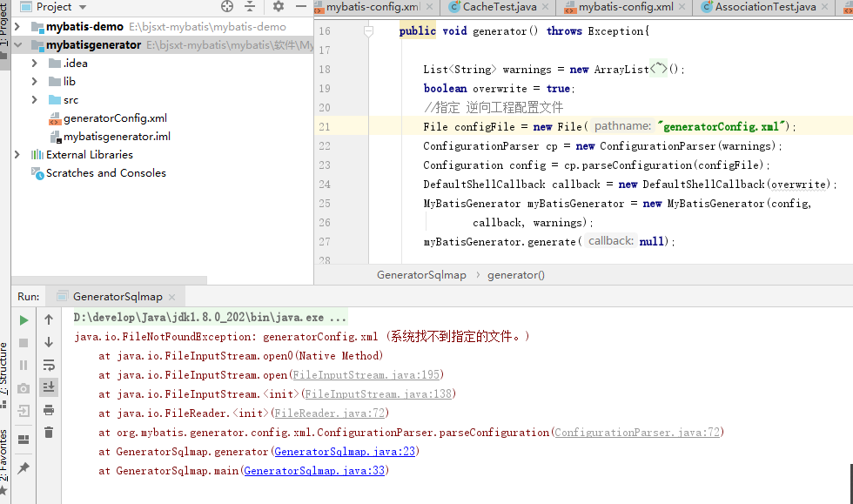The width and height of the screenshot is (853, 504).
Task: Open the Project tool window side tab
Action: [4, 34]
